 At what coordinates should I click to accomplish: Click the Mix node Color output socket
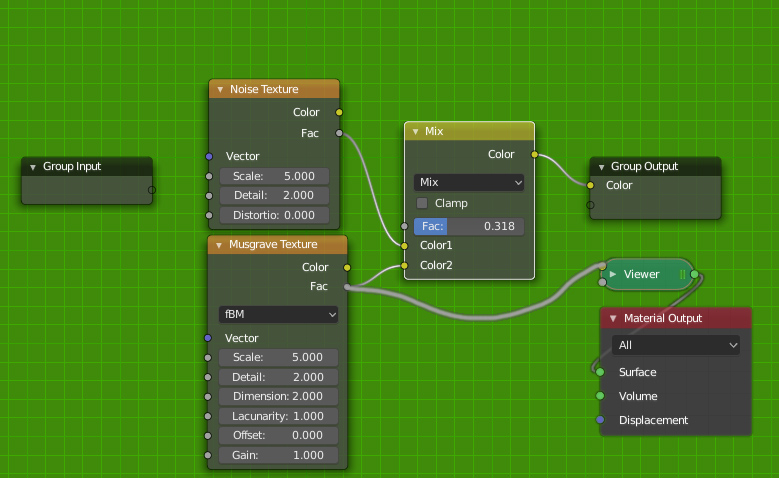tap(535, 155)
